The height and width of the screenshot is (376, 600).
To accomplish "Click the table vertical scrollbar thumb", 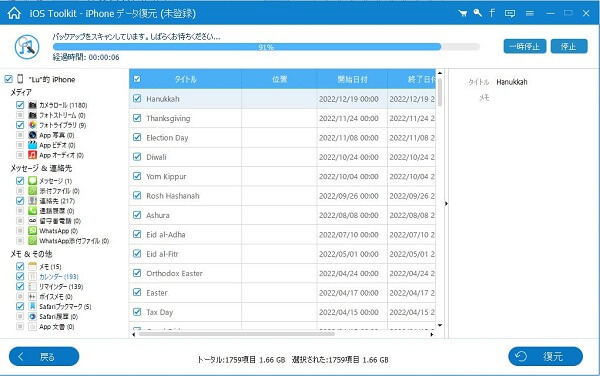I will click(440, 92).
